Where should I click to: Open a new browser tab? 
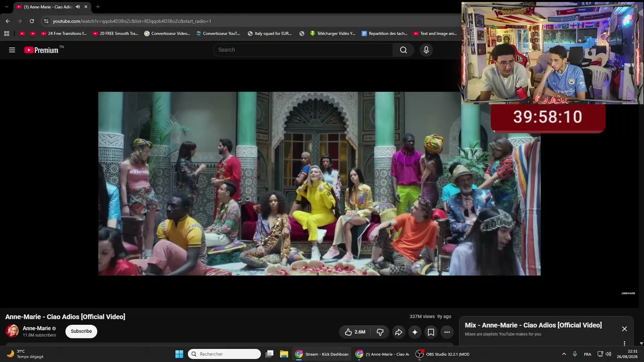coord(98,7)
